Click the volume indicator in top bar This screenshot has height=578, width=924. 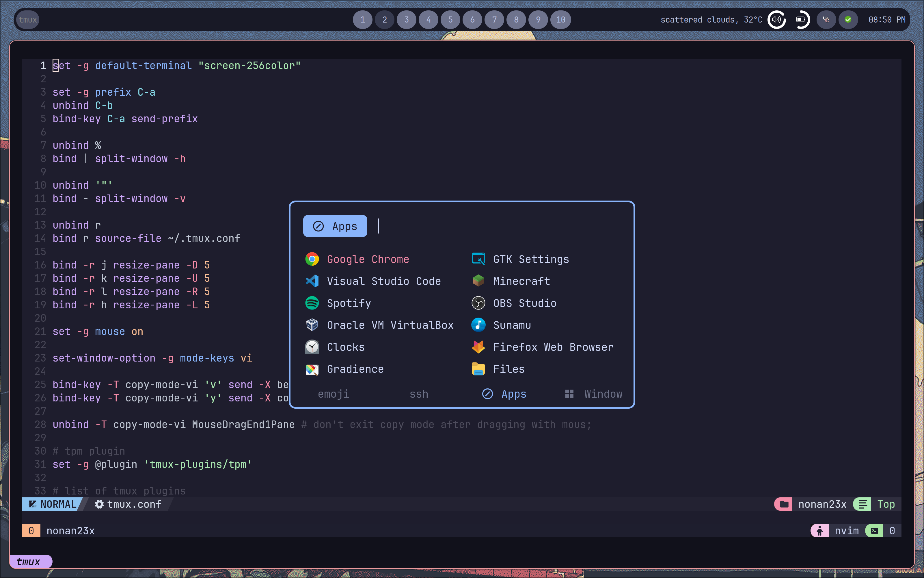pos(777,19)
